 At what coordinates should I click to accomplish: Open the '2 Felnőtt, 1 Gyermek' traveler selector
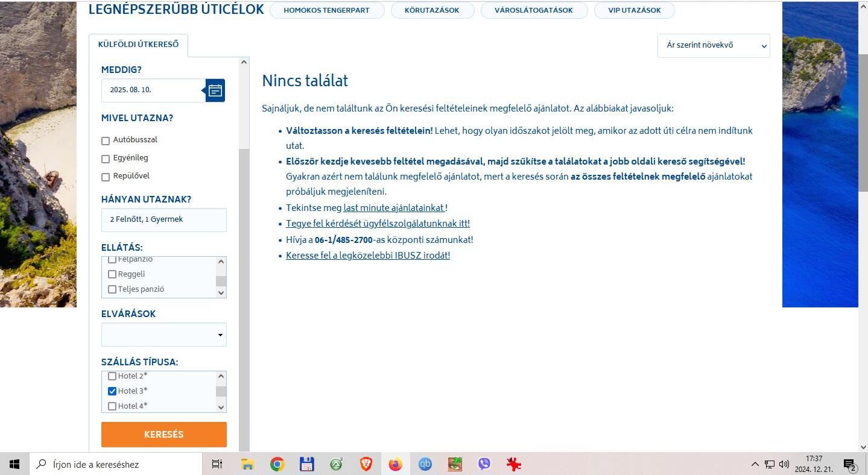coord(164,220)
